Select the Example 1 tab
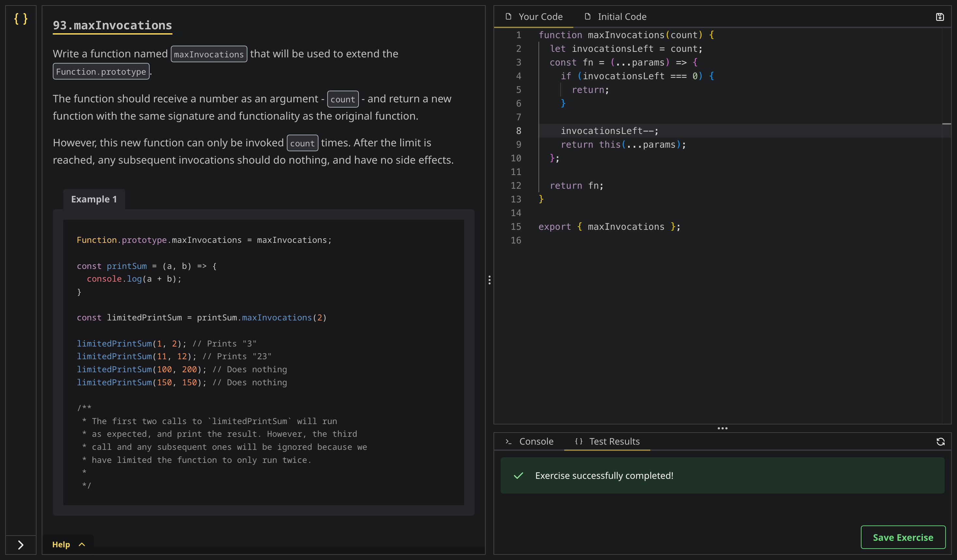957x560 pixels. coord(94,199)
